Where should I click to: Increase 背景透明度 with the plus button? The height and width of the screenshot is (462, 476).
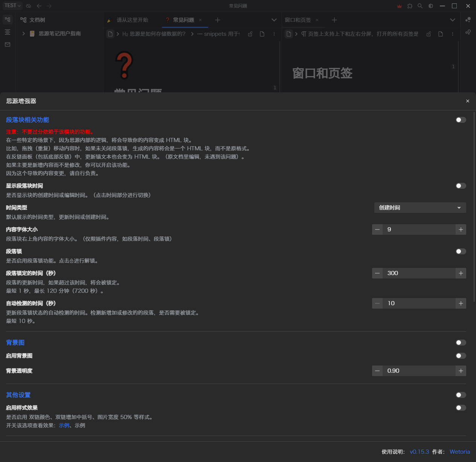point(461,371)
